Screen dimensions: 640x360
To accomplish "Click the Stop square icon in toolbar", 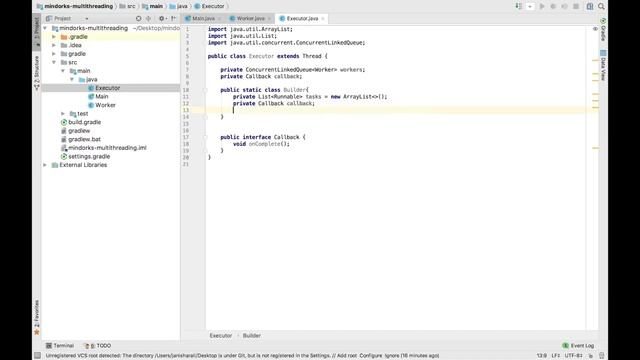I will point(576,6).
